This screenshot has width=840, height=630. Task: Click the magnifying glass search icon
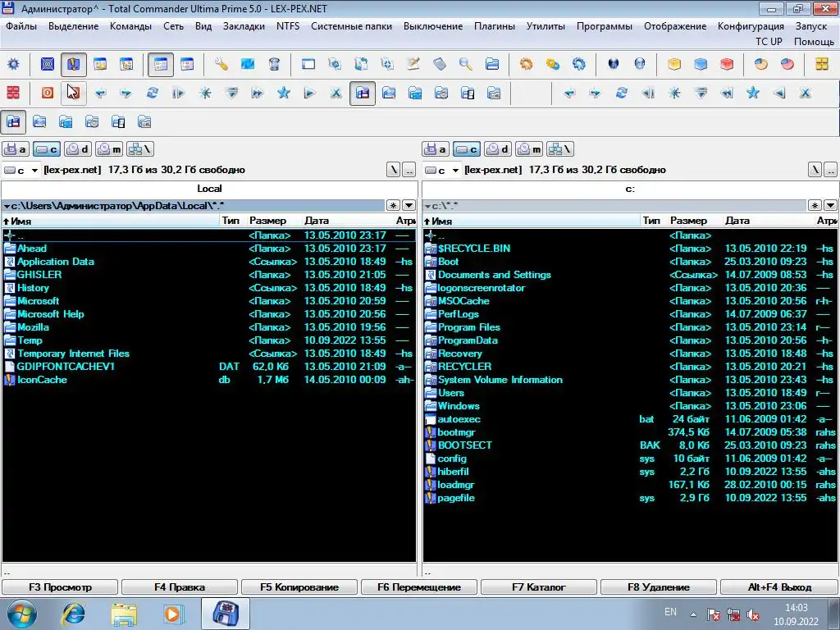(x=466, y=65)
